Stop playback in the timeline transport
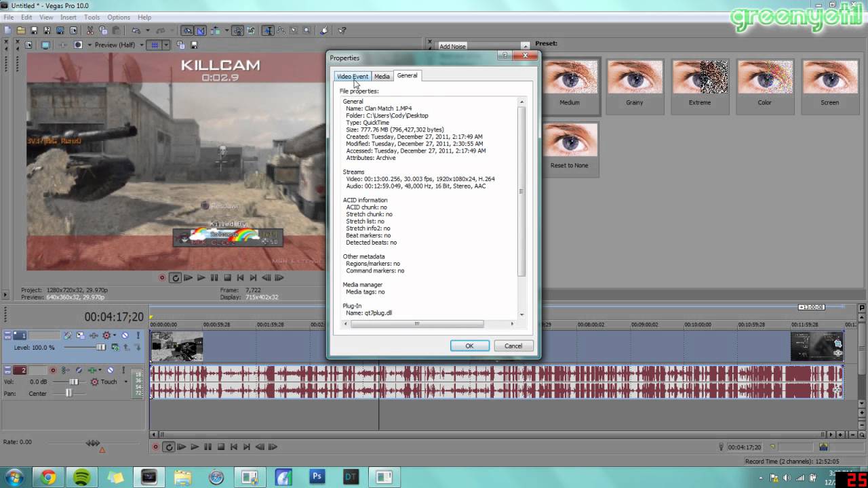Screen dimensions: 868x488 pyautogui.click(x=220, y=447)
